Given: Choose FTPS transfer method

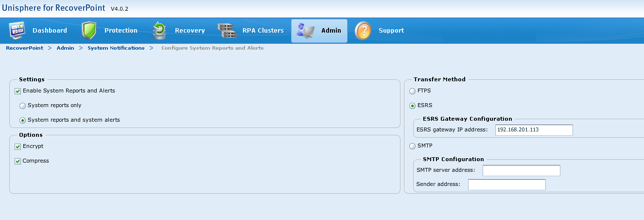Looking at the screenshot, I should point(413,91).
